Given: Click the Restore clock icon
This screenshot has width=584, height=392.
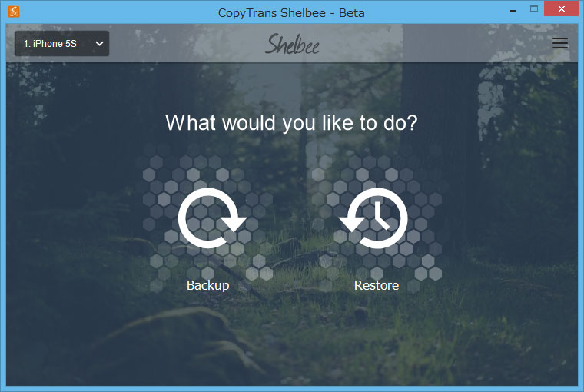Looking at the screenshot, I should click(x=373, y=218).
